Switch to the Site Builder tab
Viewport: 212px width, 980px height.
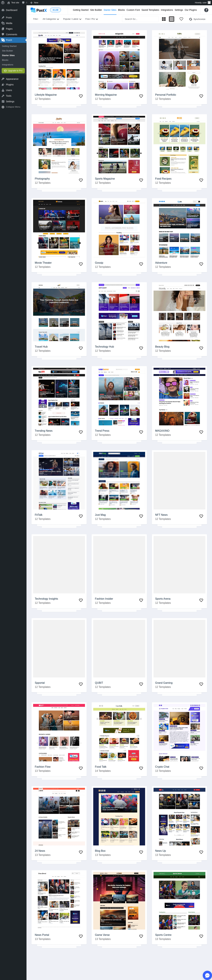pyautogui.click(x=96, y=10)
